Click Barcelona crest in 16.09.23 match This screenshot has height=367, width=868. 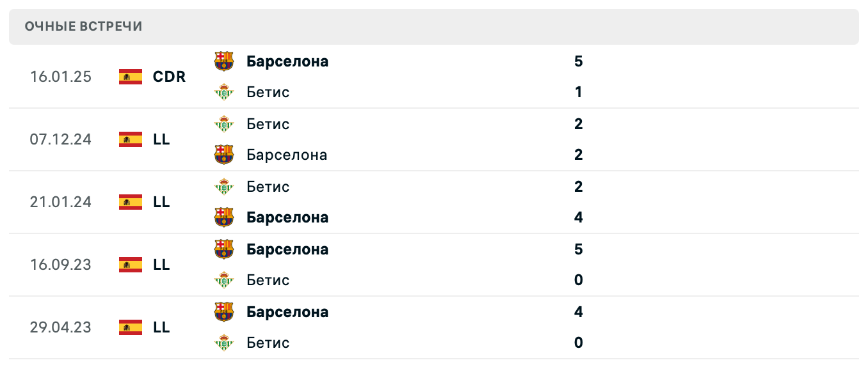(224, 249)
